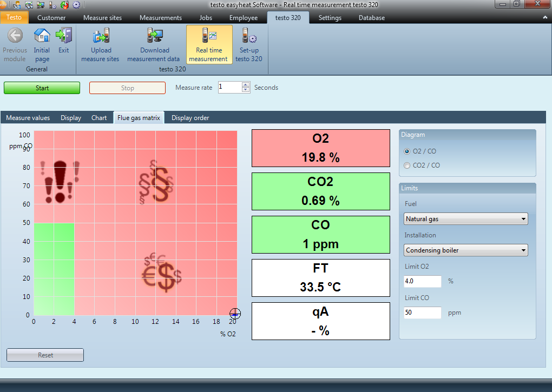Switch to the Measurements ribbon tab
552x392 pixels.
click(161, 18)
